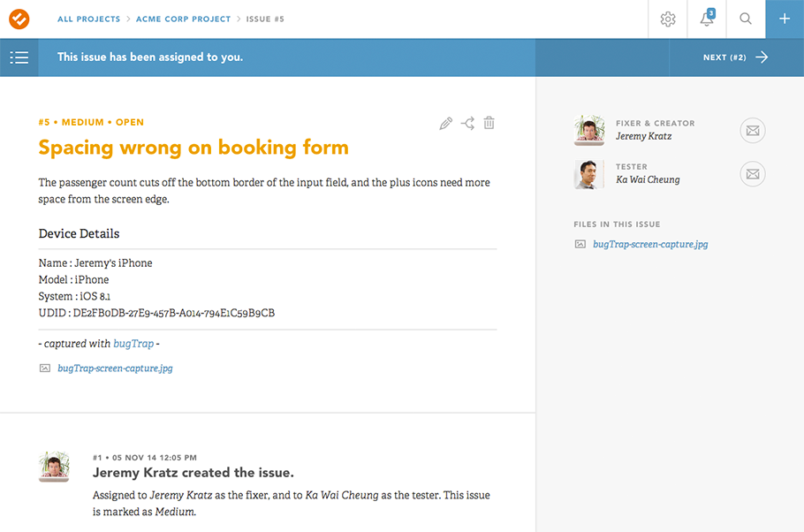Click Jeremy Kratz avatar in sidebar
This screenshot has width=804, height=532.
pyautogui.click(x=589, y=131)
